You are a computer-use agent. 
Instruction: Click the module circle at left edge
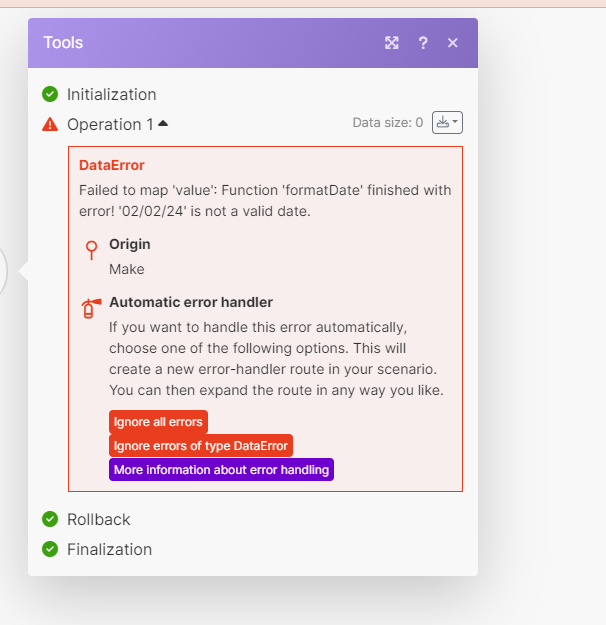click(x=3, y=270)
